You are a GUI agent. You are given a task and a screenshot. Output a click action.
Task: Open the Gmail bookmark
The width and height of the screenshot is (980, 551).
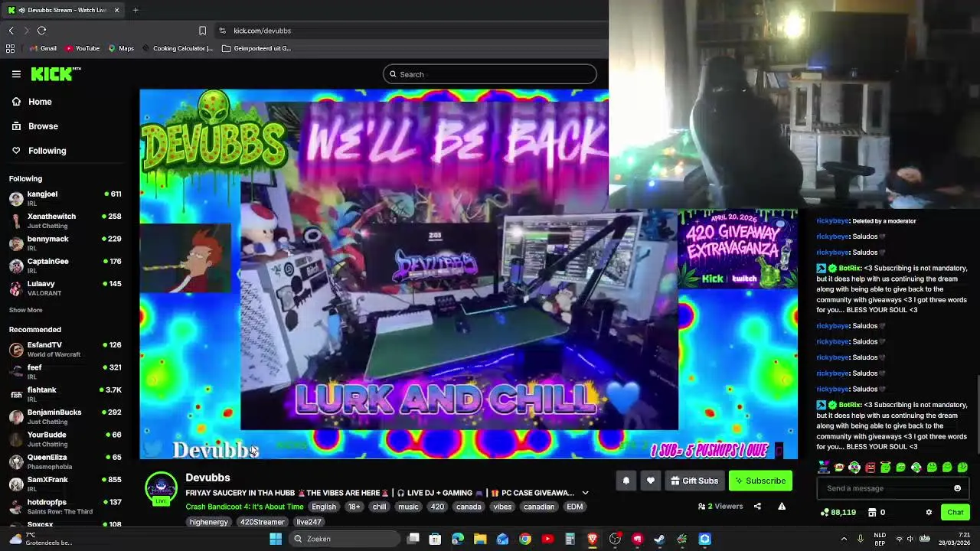[43, 48]
